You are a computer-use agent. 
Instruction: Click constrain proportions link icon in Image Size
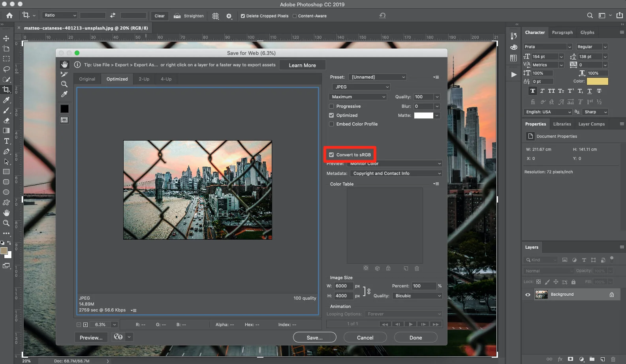[x=369, y=291]
